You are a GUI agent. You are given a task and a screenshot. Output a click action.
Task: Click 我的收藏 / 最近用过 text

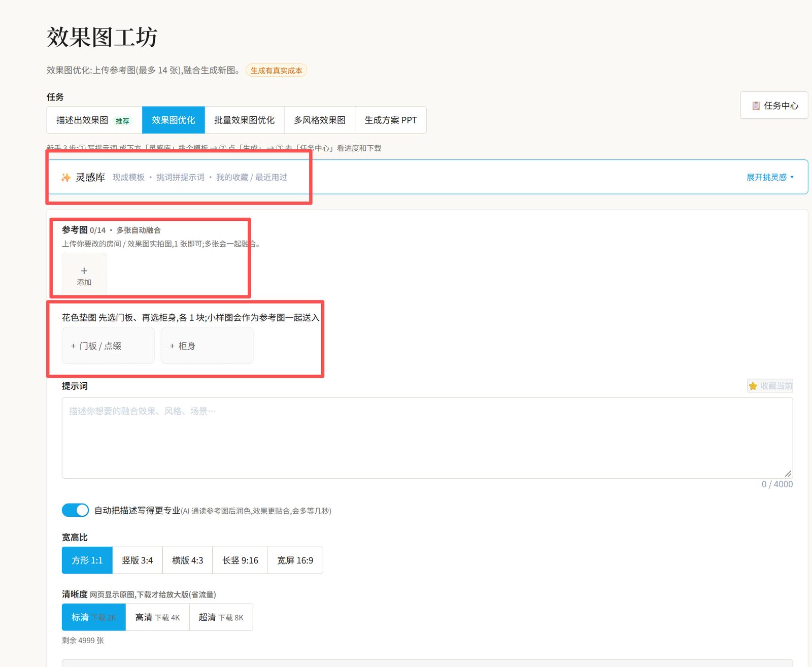coord(252,177)
